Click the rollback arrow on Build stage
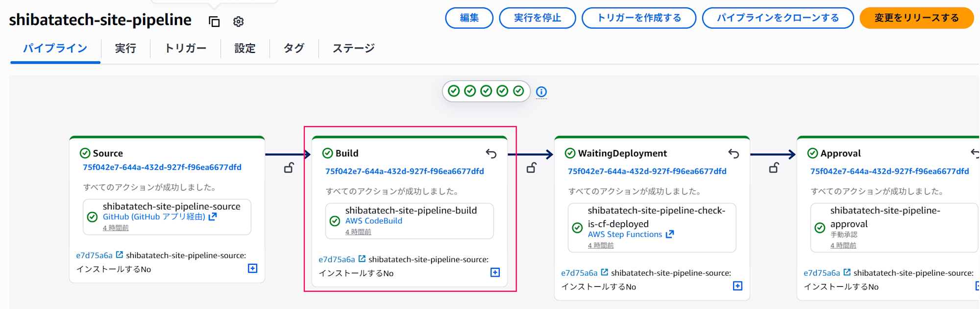This screenshot has width=980, height=309. click(491, 154)
